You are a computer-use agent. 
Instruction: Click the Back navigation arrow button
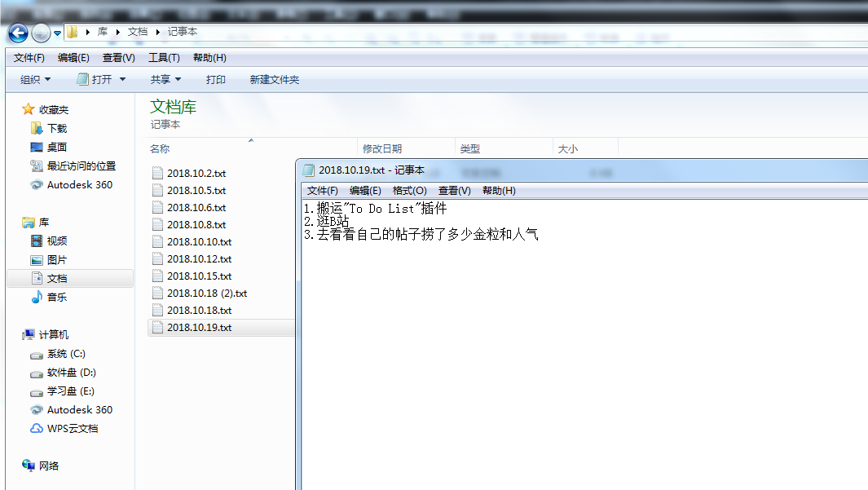pos(18,33)
